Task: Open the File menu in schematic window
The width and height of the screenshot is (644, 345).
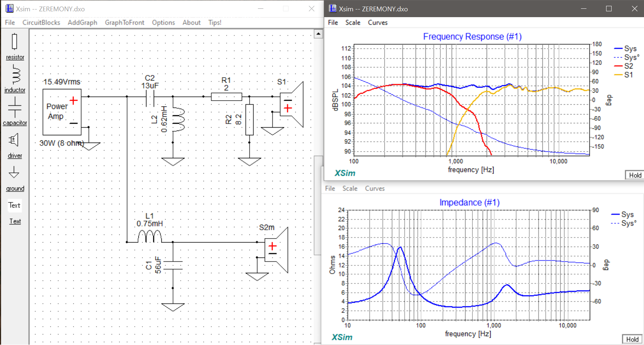Action: tap(10, 23)
